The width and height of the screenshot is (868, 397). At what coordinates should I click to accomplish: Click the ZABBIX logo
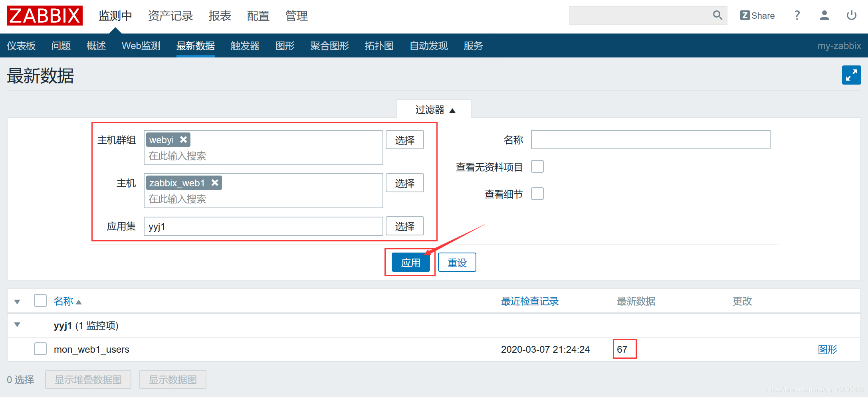45,16
